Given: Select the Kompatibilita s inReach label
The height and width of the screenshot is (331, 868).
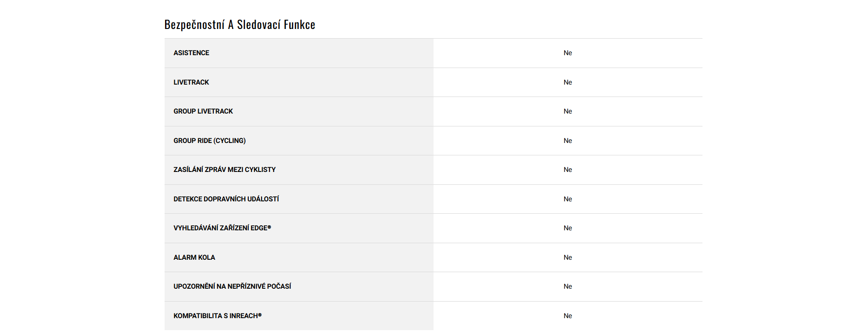Looking at the screenshot, I should pyautogui.click(x=217, y=316).
